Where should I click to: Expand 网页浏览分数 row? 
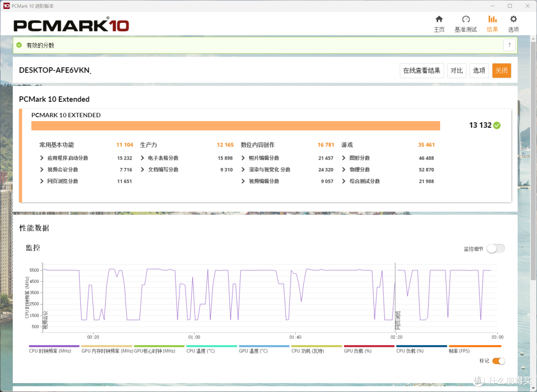(x=42, y=181)
